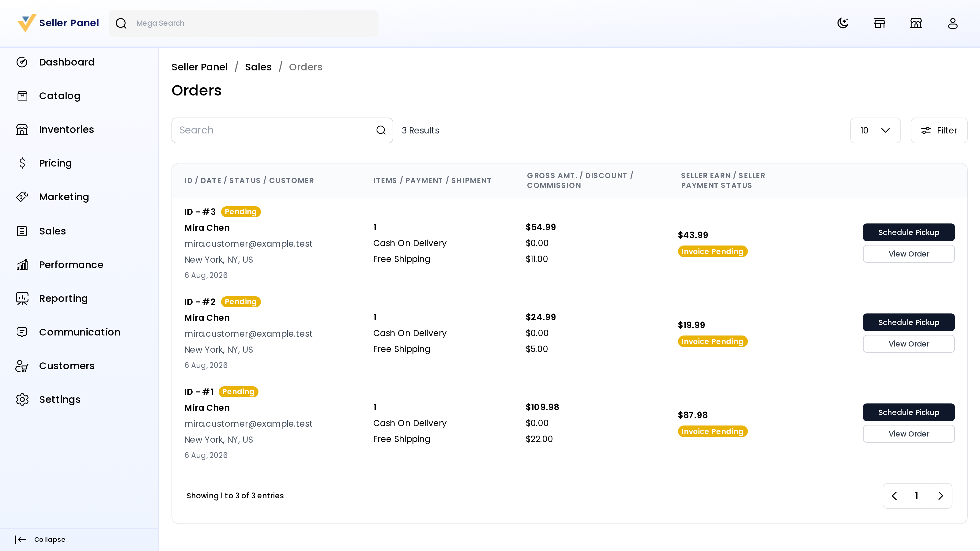The height and width of the screenshot is (551, 980).
Task: Click the Reporting presentation icon
Action: [22, 298]
